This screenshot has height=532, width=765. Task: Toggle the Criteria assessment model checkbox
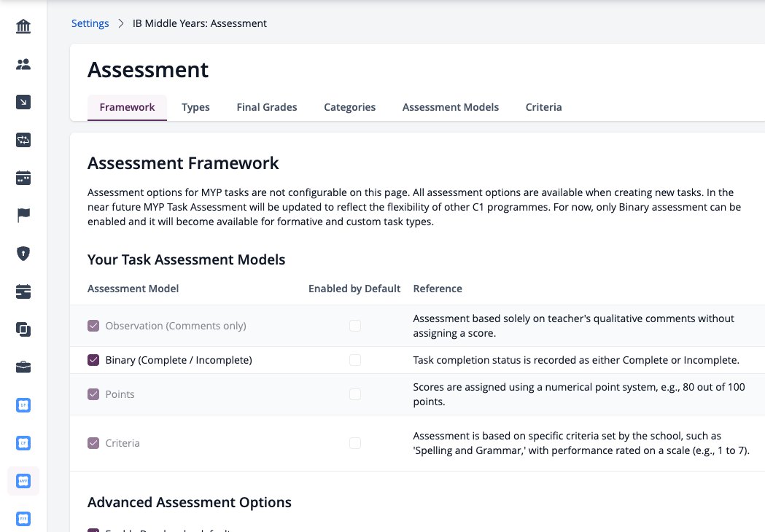(93, 443)
